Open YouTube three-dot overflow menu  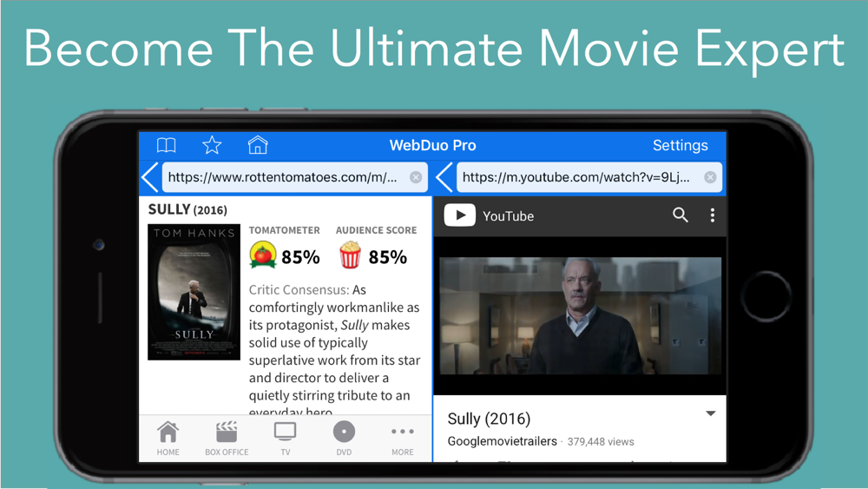[713, 215]
